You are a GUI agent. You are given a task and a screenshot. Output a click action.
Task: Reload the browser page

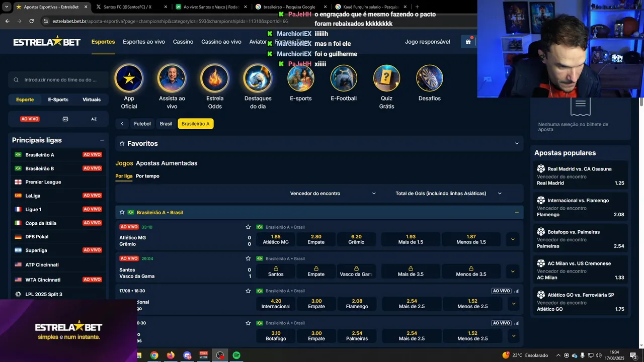click(x=32, y=21)
